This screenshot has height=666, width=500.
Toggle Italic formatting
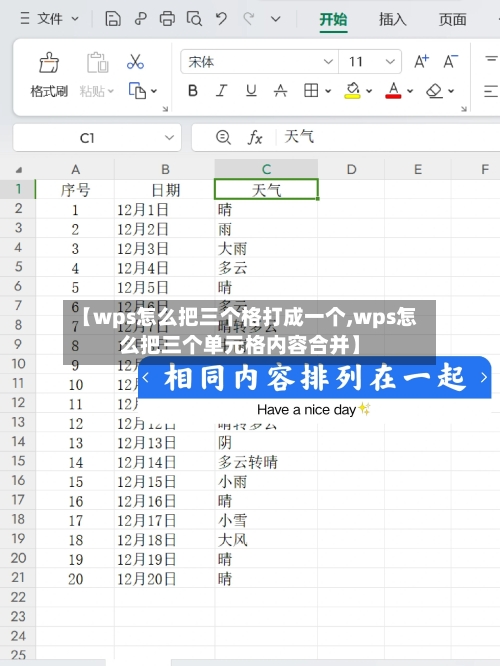[x=221, y=90]
